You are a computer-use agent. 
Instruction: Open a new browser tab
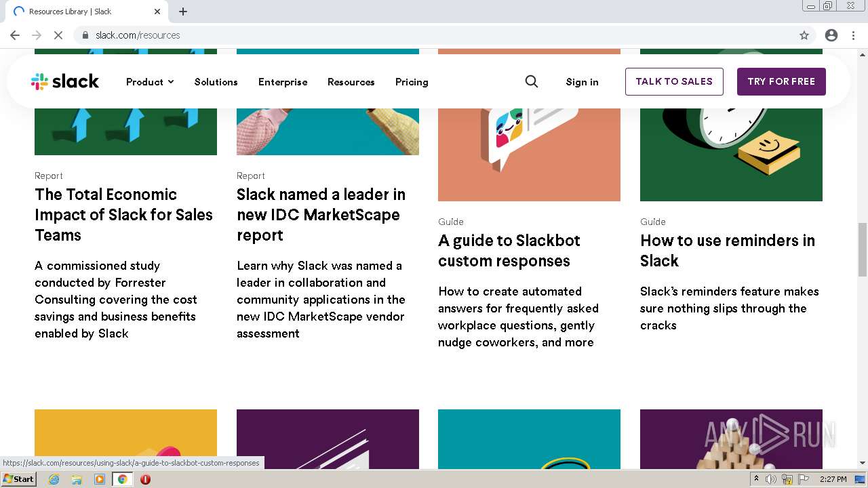183,12
